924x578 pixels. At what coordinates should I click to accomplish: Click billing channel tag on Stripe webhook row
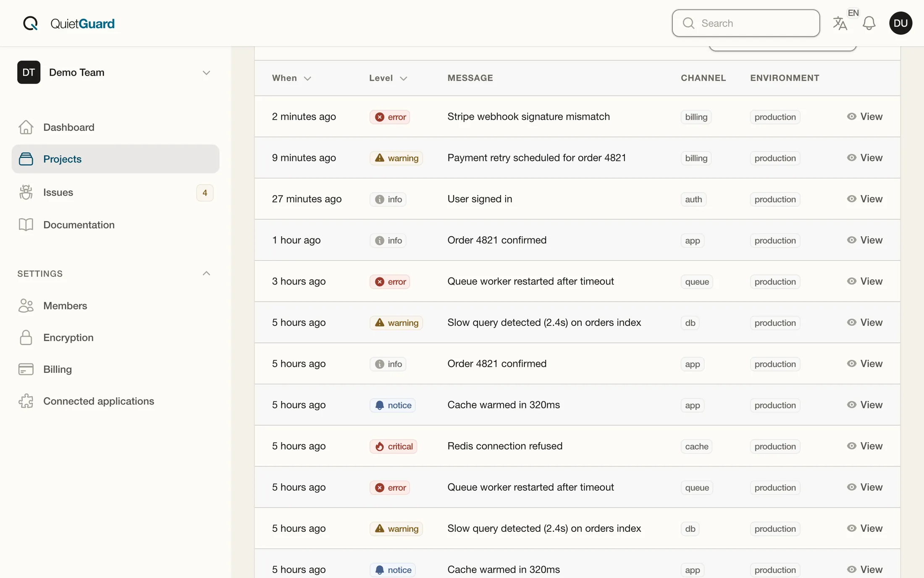(x=696, y=117)
